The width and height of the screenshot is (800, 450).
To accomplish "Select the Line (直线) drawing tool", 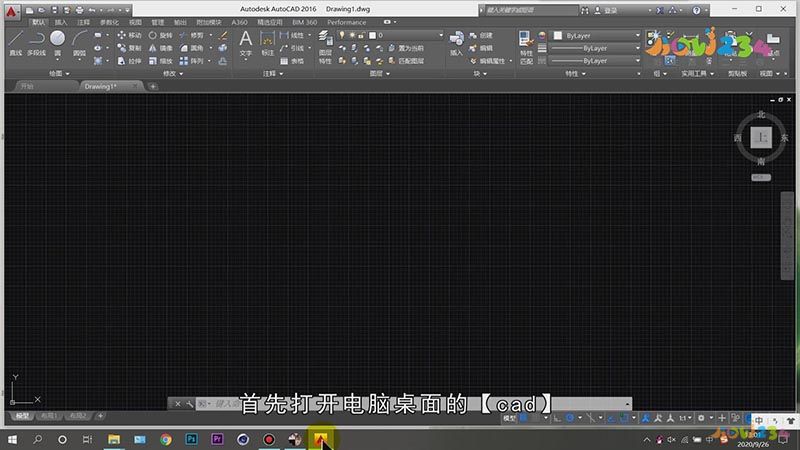I will (16, 43).
